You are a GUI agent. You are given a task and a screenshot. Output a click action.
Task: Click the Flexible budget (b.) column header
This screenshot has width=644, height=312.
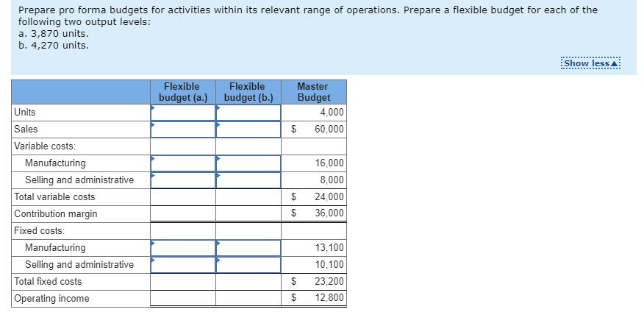(x=248, y=92)
